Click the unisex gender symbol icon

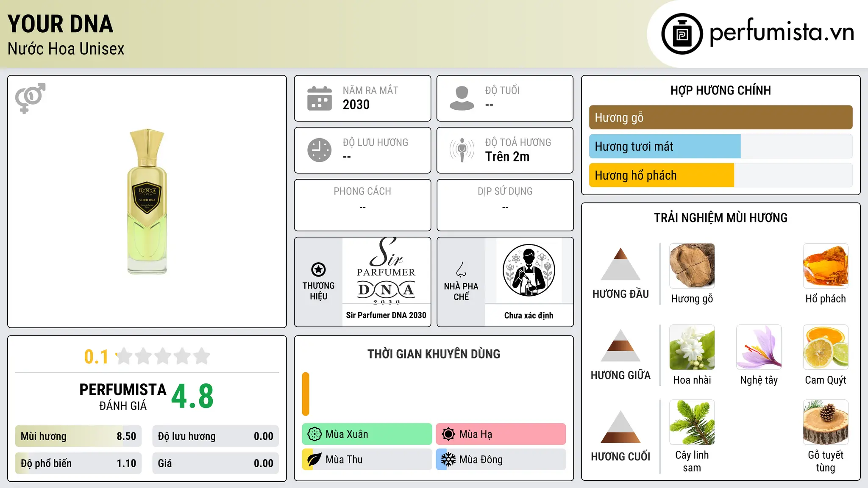tap(30, 98)
